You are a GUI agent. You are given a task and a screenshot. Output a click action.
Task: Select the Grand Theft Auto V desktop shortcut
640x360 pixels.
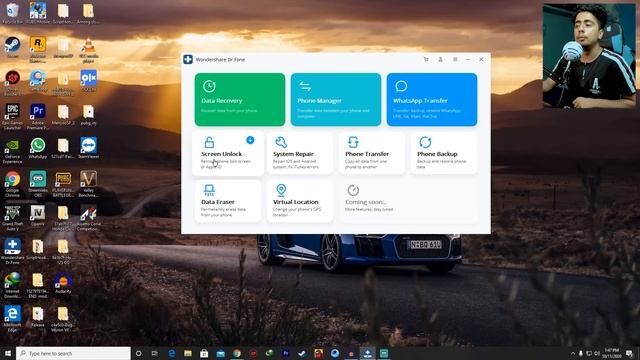tap(13, 218)
